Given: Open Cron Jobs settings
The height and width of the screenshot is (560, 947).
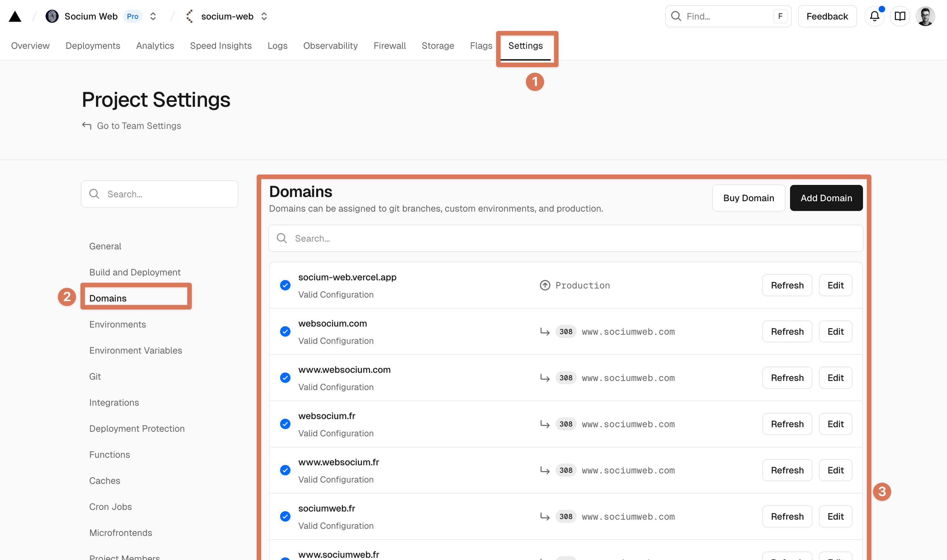Looking at the screenshot, I should 111,507.
